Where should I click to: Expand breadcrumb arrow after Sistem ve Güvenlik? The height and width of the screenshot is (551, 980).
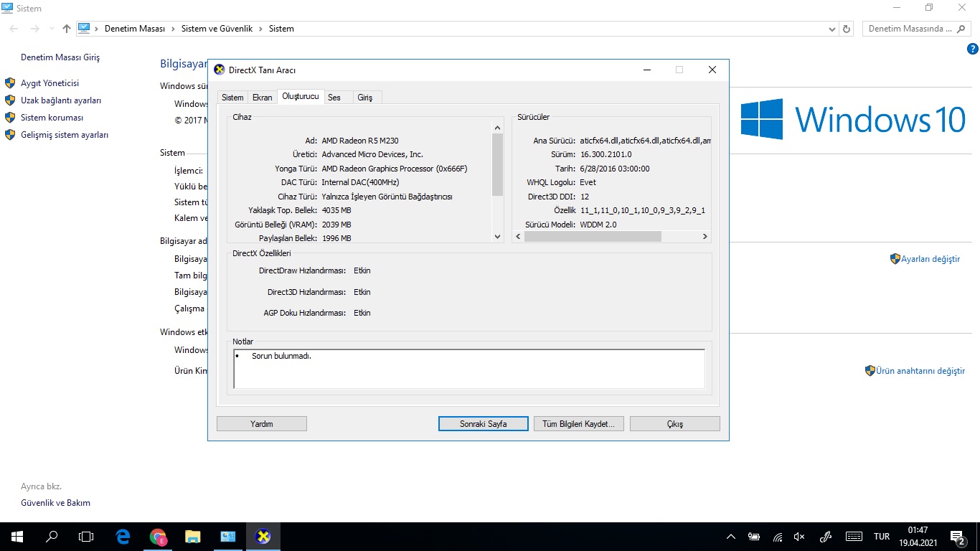pos(260,29)
